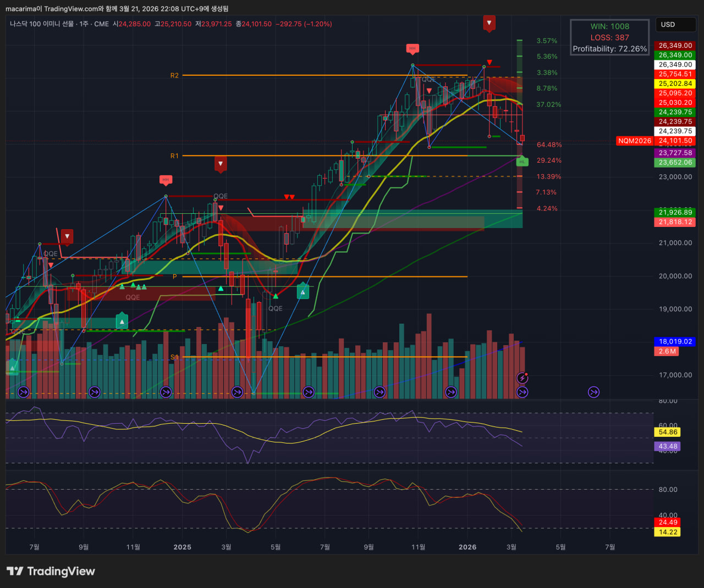Click the purple 43.48 RSI value label

pos(667,447)
